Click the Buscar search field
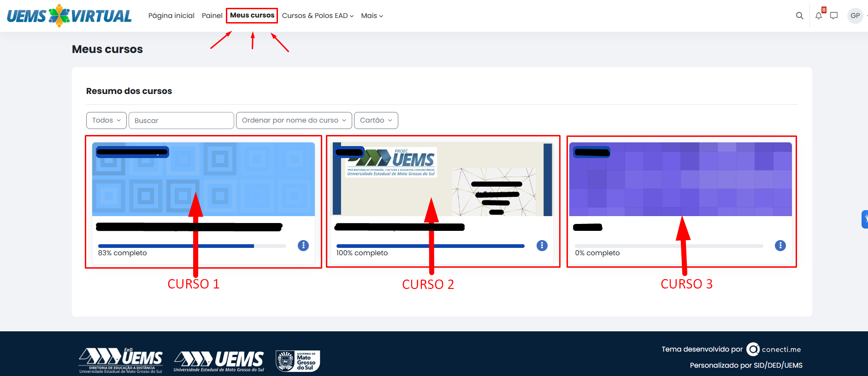Viewport: 868px width, 376px height. click(181, 121)
